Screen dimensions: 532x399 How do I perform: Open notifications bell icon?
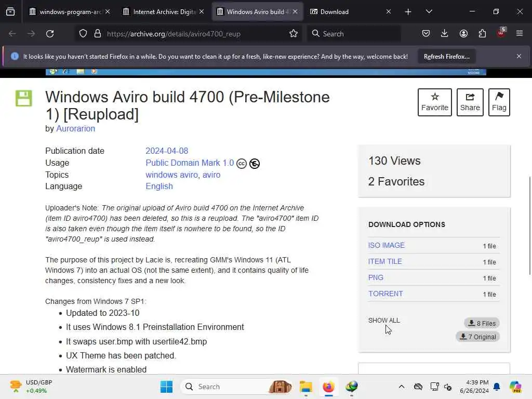click(497, 387)
